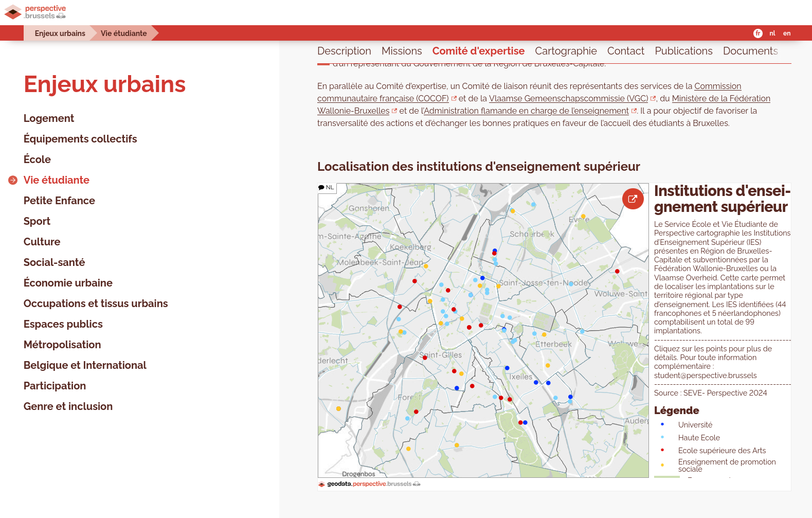Click the red arrow icon beside Vie étudiante
Viewport: 812px width, 518px height.
(13, 181)
